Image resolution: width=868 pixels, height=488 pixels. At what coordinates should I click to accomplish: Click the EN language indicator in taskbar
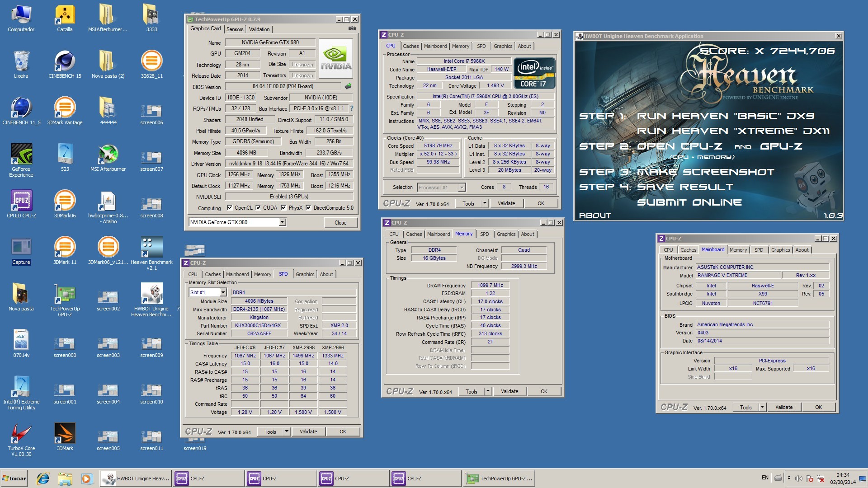(765, 478)
